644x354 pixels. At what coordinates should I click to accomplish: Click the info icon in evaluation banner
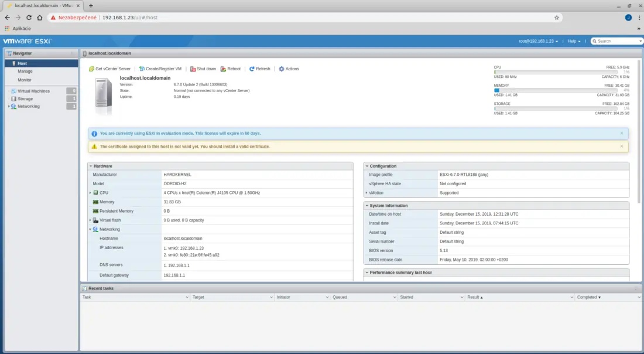click(94, 134)
